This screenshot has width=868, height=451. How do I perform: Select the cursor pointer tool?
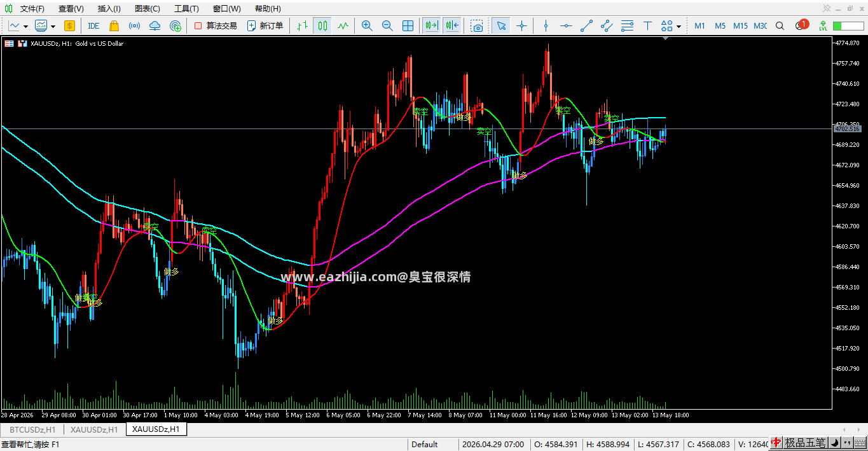pyautogui.click(x=501, y=25)
